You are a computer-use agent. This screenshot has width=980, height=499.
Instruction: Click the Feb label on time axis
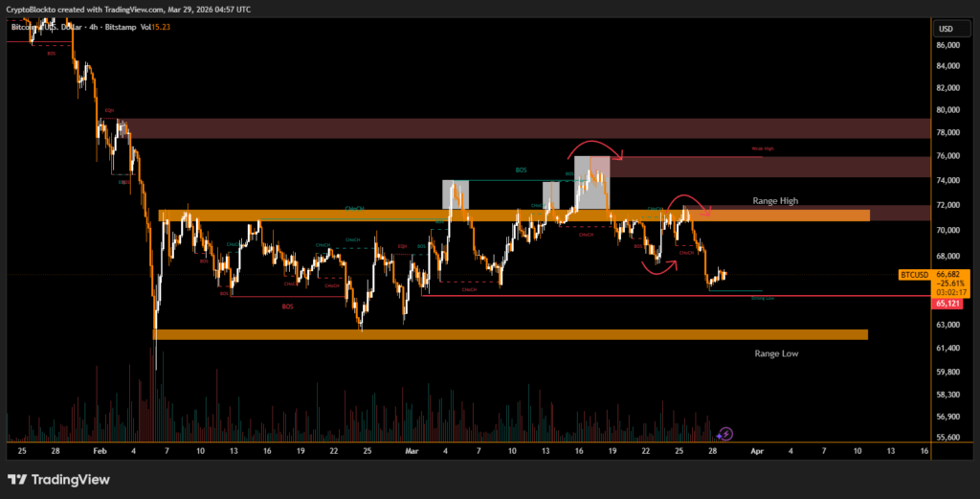click(x=100, y=448)
